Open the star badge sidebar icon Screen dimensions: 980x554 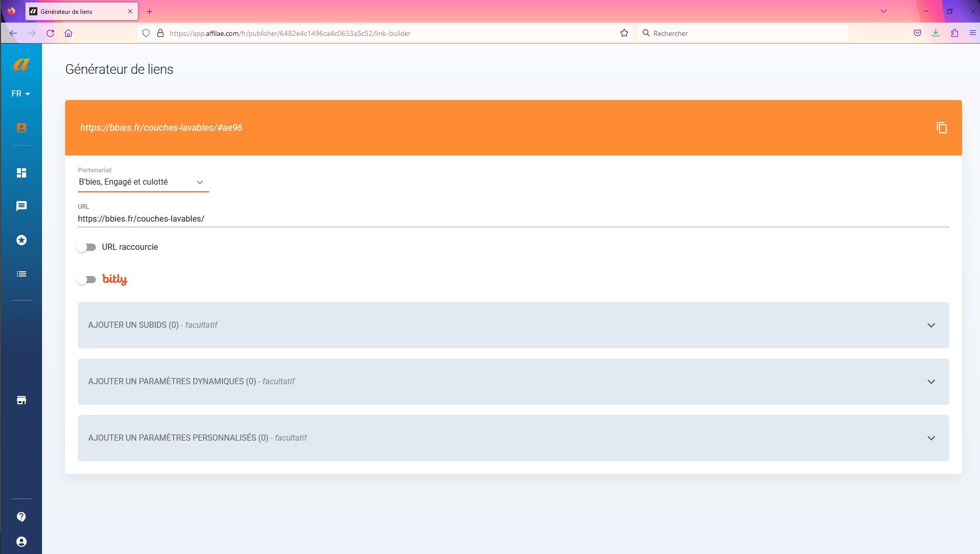click(x=22, y=240)
